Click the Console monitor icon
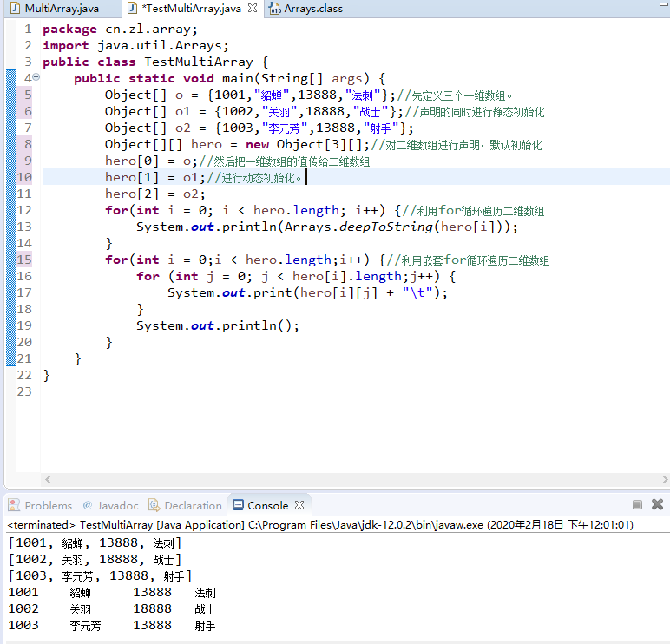The image size is (670, 644). [238, 505]
